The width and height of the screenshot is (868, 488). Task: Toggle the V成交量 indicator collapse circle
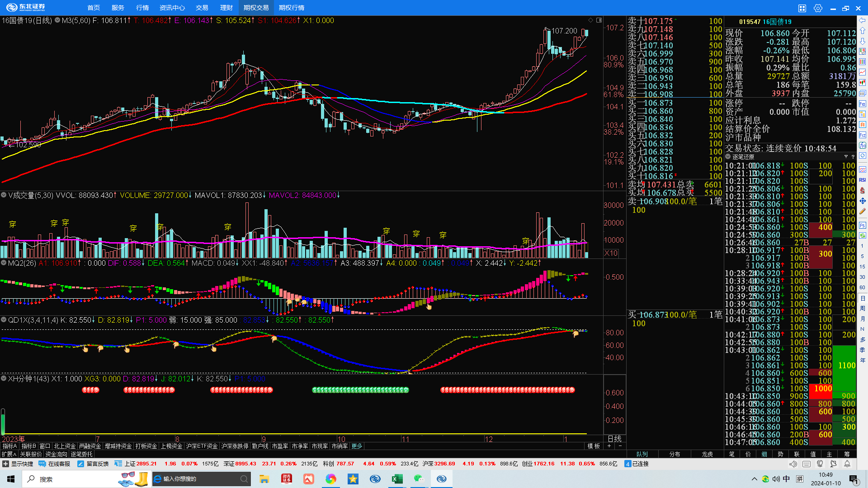coord(4,195)
